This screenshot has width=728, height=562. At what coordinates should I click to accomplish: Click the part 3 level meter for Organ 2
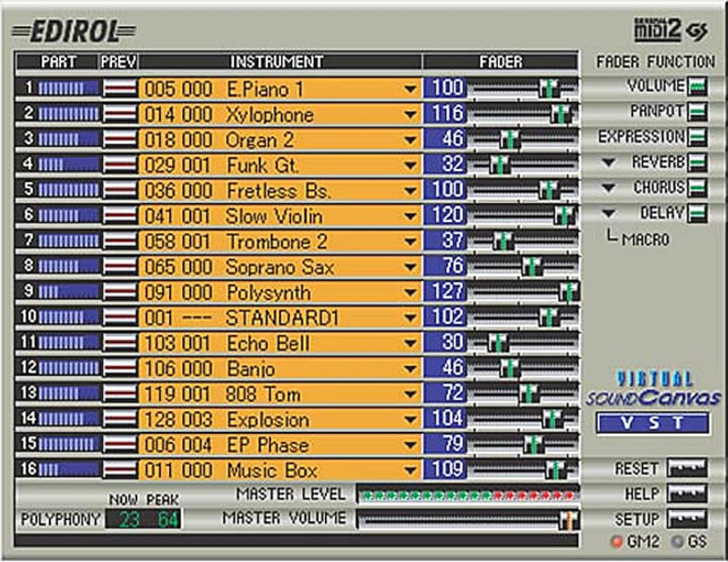click(59, 140)
